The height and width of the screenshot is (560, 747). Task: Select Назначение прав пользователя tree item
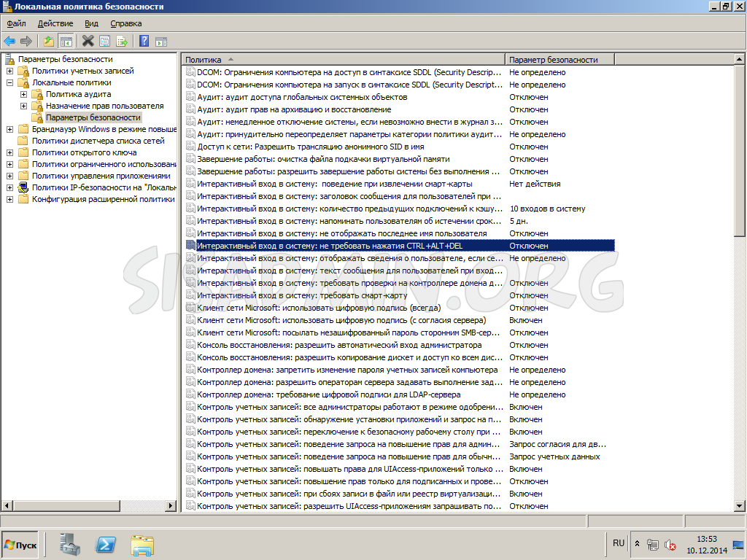tap(104, 106)
